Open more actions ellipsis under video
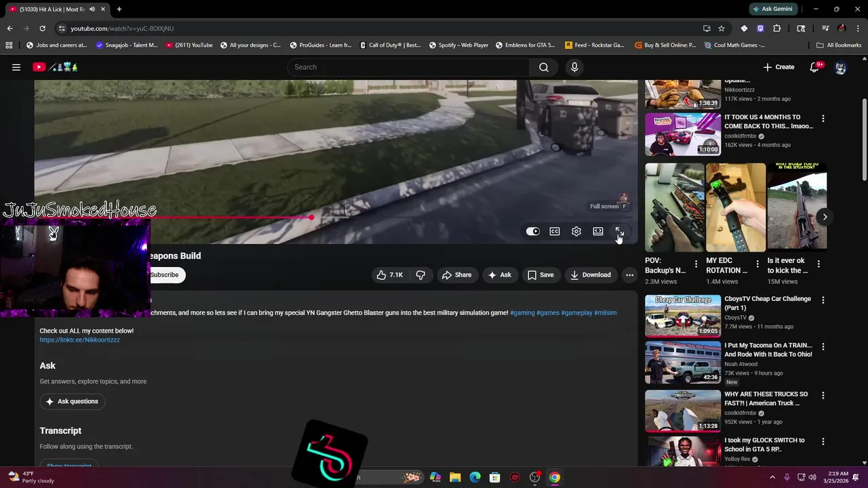The image size is (868, 488). point(629,275)
